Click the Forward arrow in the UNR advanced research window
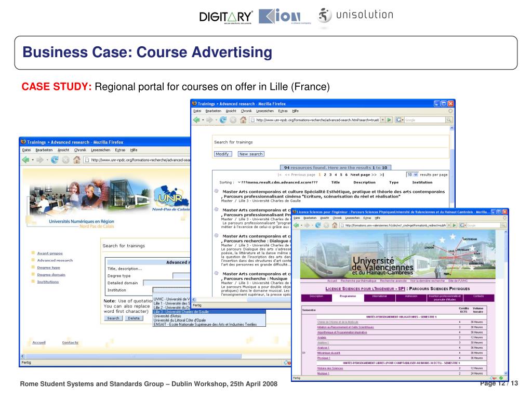532x399 pixels. 39,160
